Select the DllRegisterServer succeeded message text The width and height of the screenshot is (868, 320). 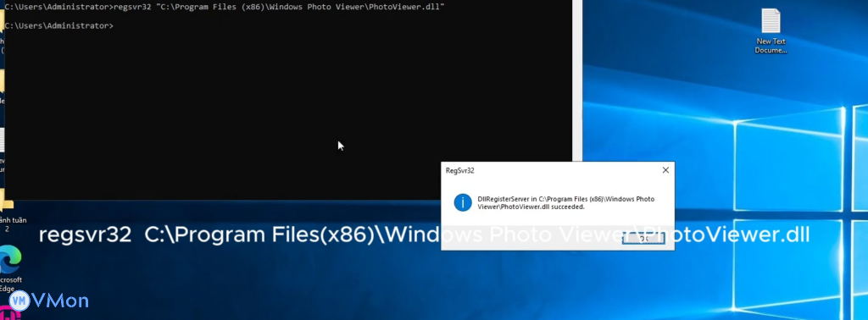[x=565, y=203]
